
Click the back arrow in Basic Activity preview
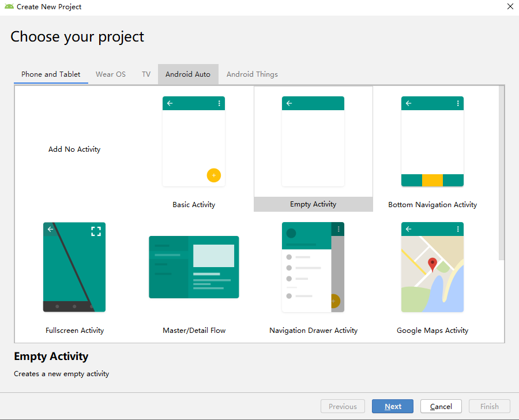point(170,103)
